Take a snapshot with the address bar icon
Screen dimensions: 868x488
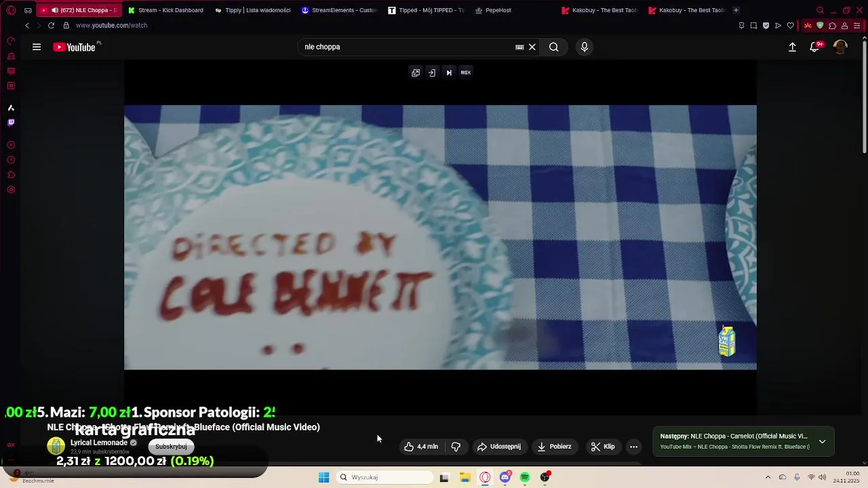(x=753, y=26)
